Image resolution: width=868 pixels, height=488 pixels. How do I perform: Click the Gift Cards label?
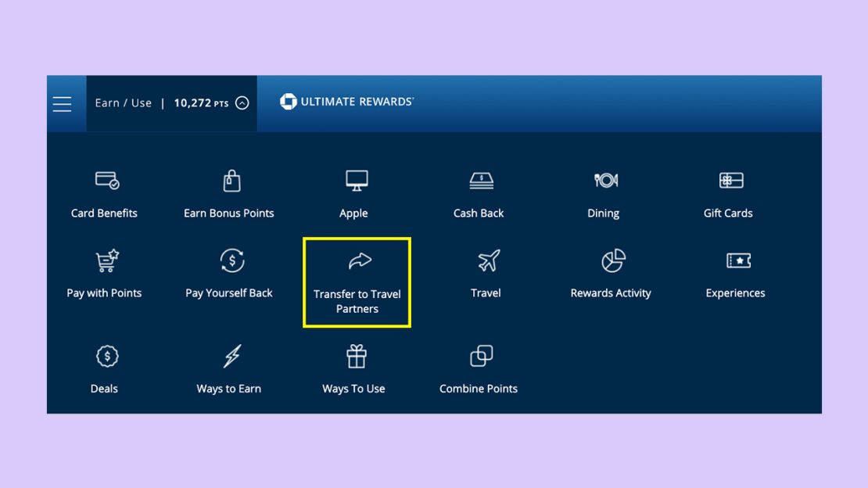pos(728,213)
